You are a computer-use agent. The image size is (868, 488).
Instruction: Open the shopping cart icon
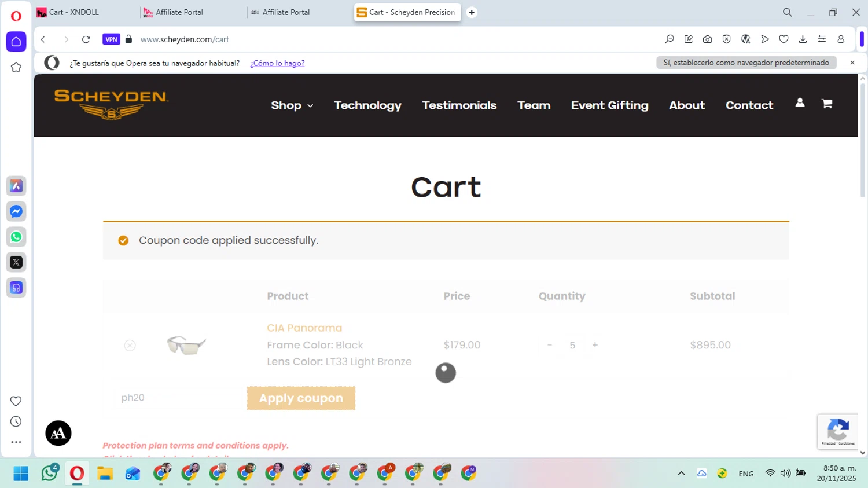pos(827,103)
